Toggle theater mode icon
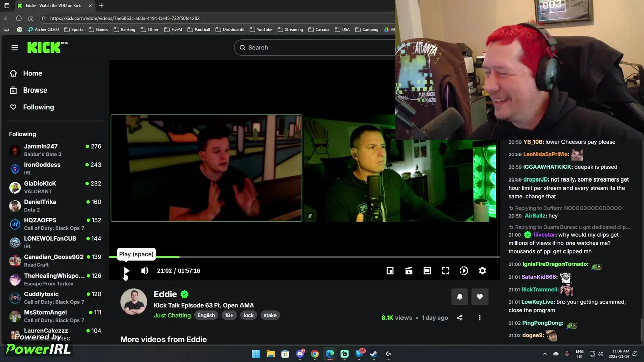 click(x=427, y=270)
